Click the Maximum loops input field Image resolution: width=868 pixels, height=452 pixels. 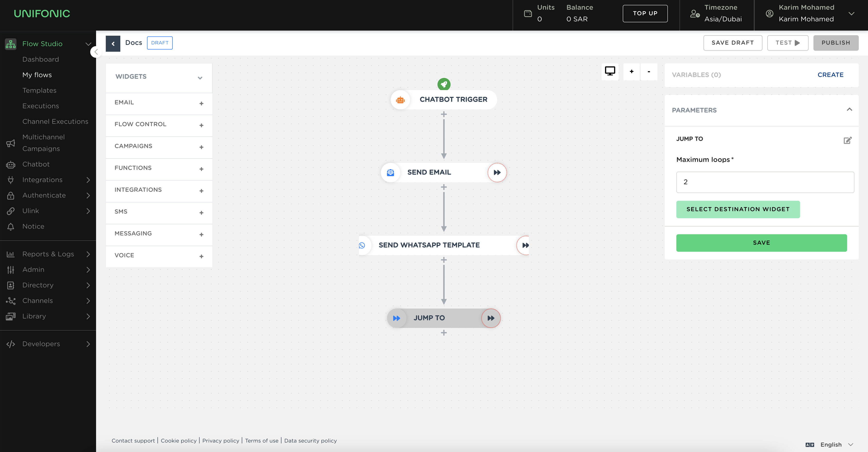point(765,182)
